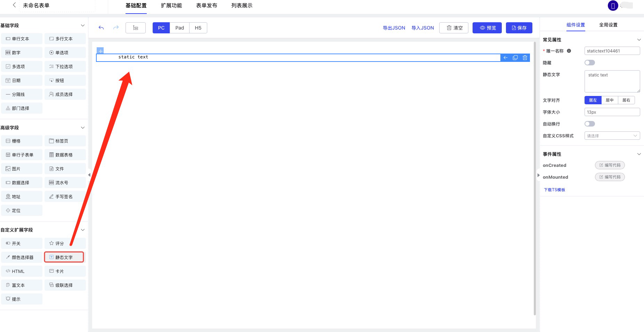Screen dimensions: 644x332
Task: Switch to the 全局设置 tab
Action: (608, 25)
